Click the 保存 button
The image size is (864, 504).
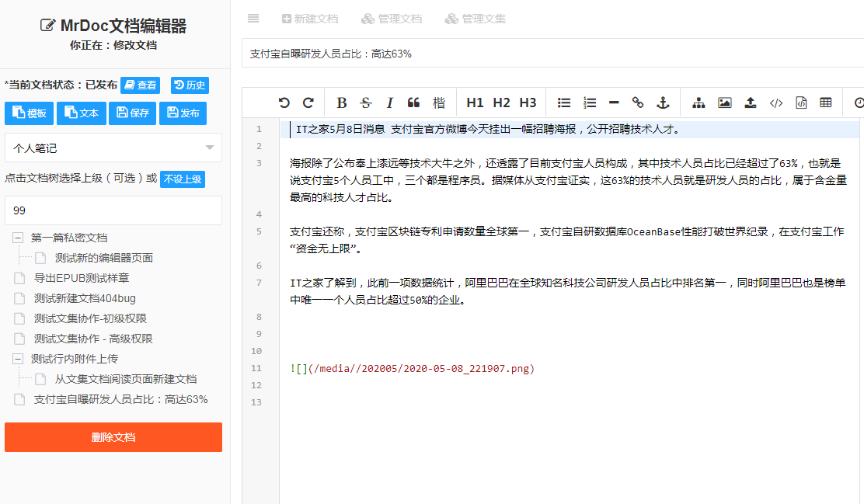[133, 113]
